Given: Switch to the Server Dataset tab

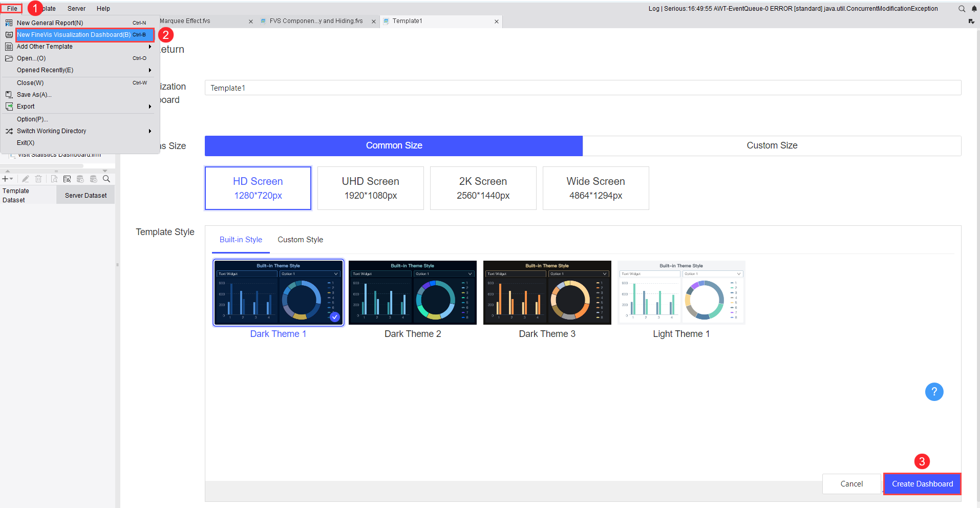Looking at the screenshot, I should (x=86, y=196).
